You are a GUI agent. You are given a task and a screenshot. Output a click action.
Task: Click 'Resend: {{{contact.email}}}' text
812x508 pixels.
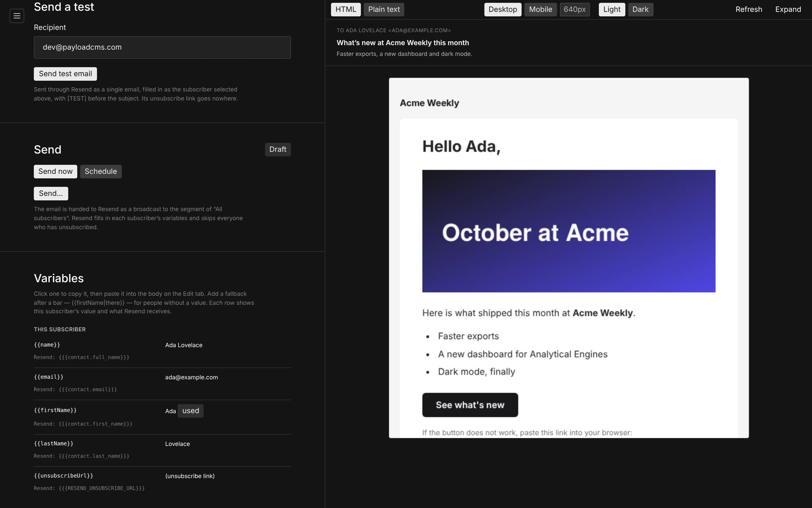pyautogui.click(x=76, y=389)
